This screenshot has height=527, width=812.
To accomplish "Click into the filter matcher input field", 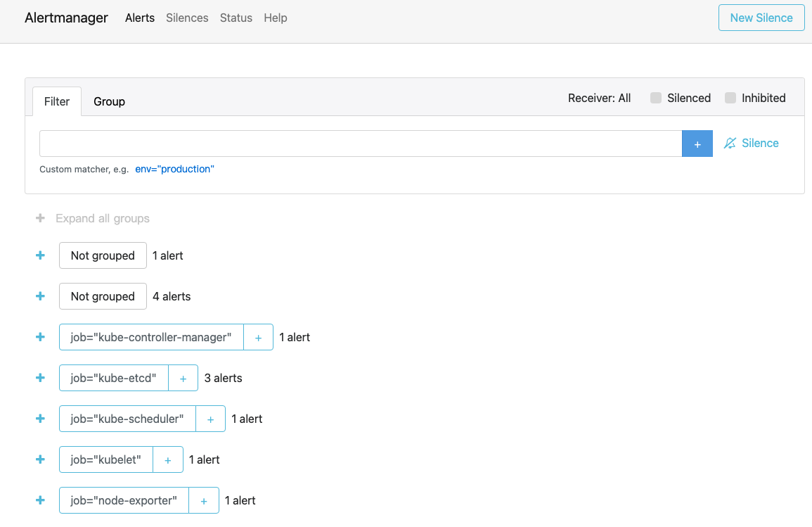I will (x=360, y=144).
